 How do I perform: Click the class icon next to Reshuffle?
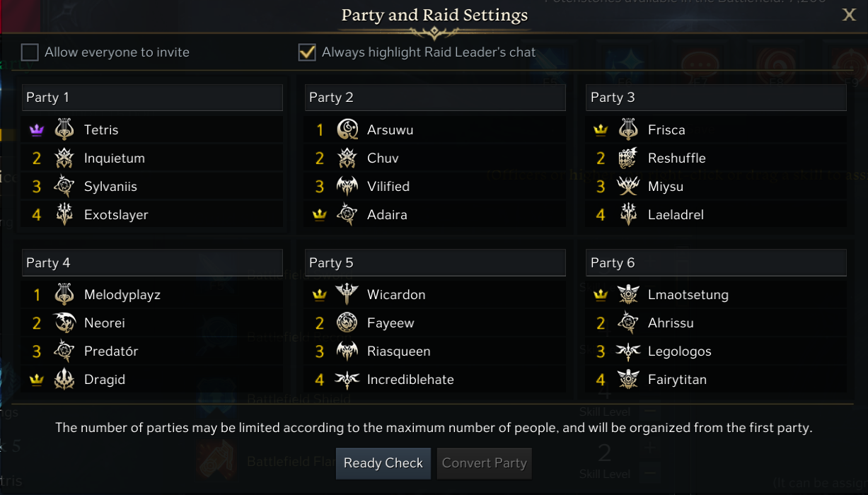pos(628,158)
